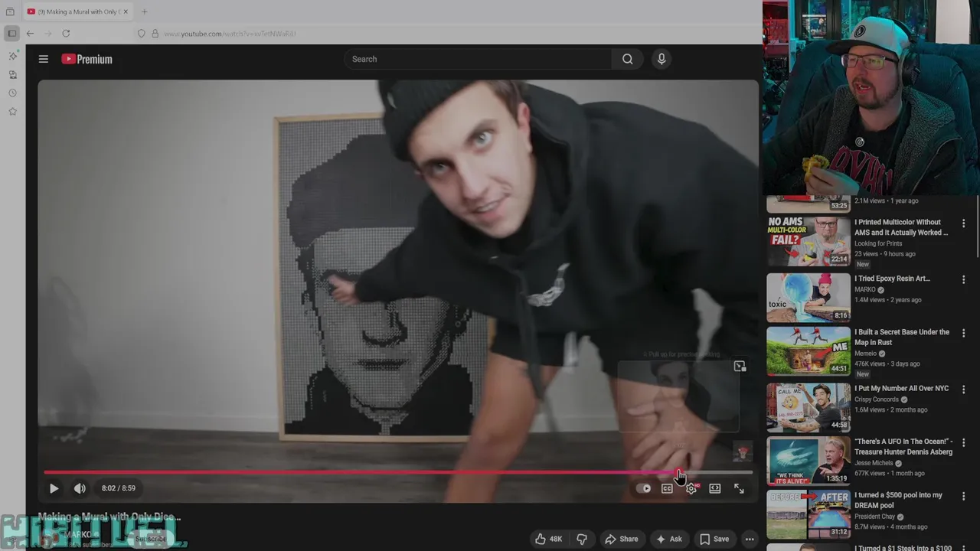
Task: Go to YouTube Premium home logo
Action: (87, 59)
